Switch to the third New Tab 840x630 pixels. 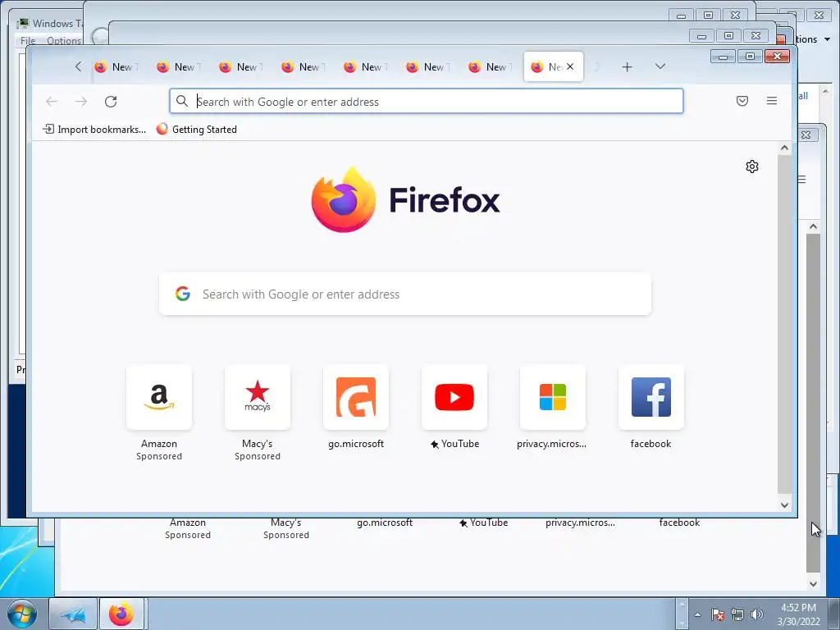240,67
